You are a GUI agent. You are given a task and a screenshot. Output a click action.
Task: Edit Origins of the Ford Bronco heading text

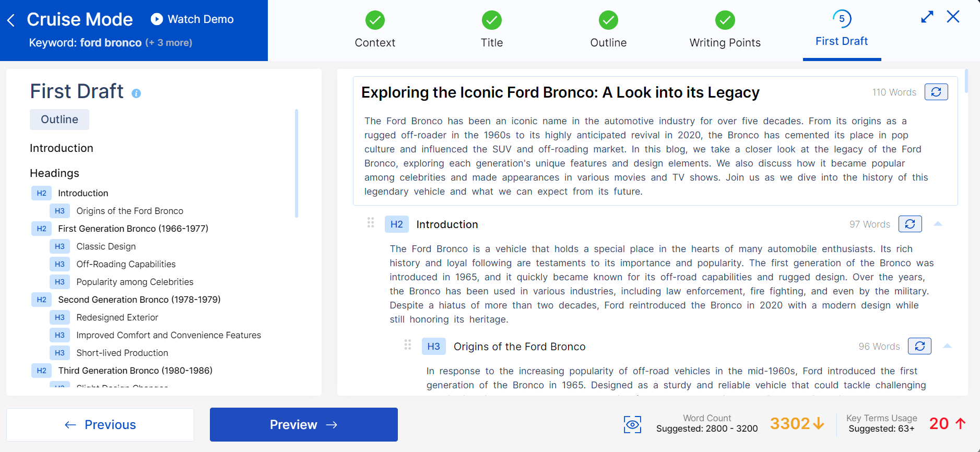pyautogui.click(x=519, y=347)
